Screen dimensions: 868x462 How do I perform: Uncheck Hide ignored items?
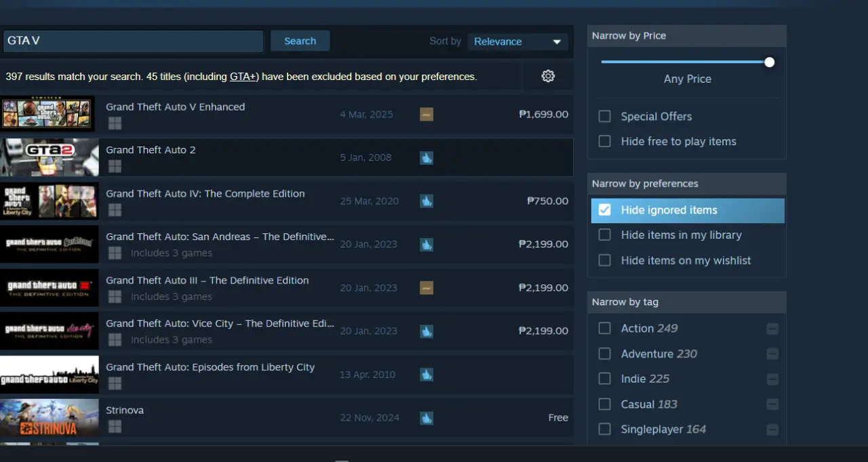tap(604, 210)
